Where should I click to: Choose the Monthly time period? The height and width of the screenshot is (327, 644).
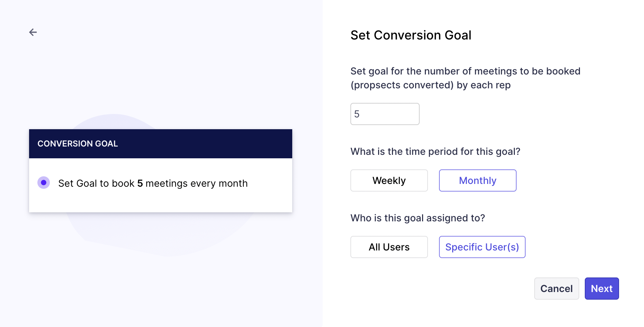click(x=477, y=180)
